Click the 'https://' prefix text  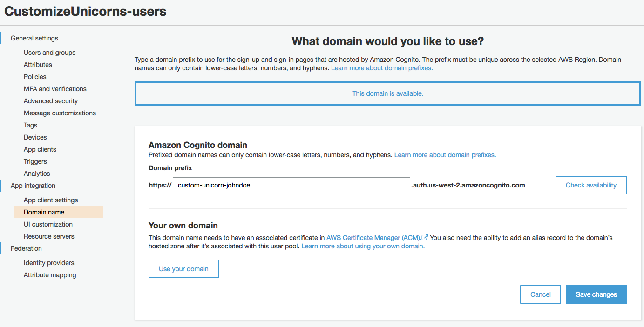tap(160, 185)
